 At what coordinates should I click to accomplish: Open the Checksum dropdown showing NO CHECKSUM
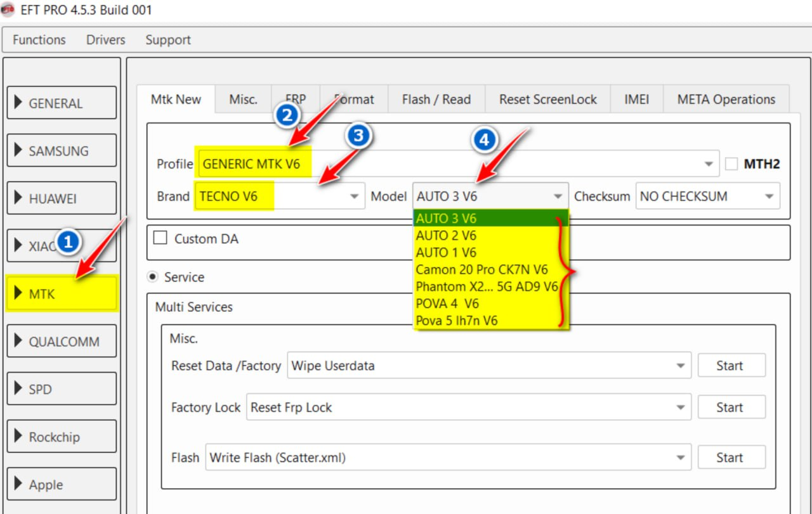pyautogui.click(x=707, y=196)
